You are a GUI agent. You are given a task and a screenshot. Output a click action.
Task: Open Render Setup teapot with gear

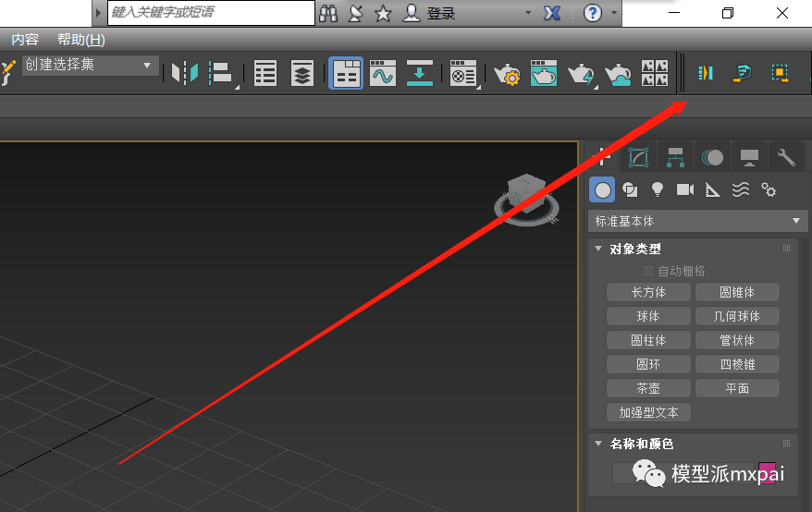pos(507,74)
